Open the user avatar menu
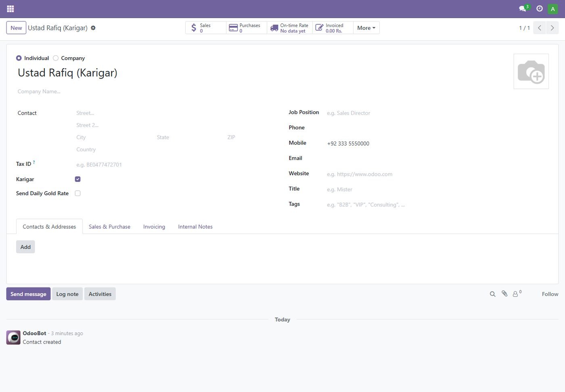 [x=553, y=8]
